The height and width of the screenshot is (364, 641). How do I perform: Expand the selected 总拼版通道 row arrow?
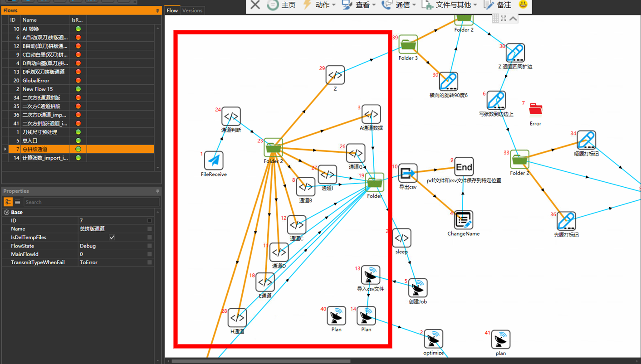coord(5,149)
